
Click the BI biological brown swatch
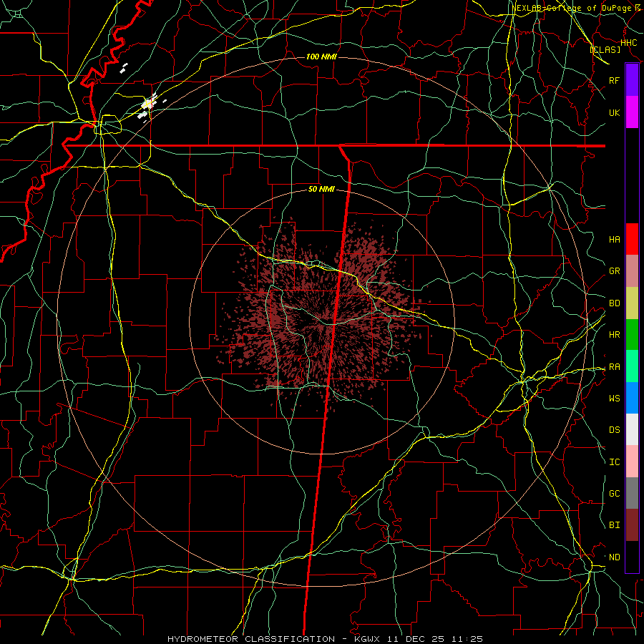click(632, 525)
